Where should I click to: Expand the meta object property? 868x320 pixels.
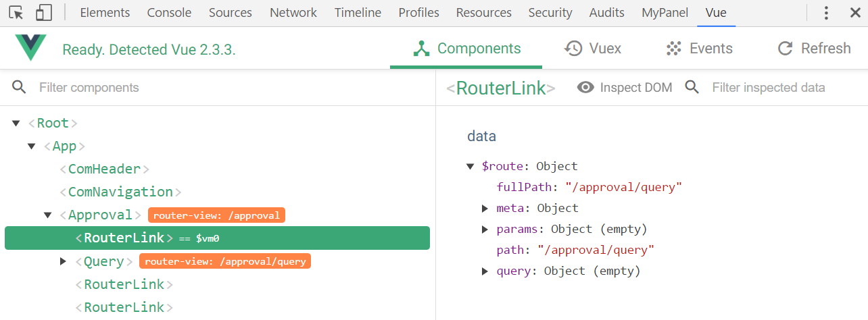[485, 209]
